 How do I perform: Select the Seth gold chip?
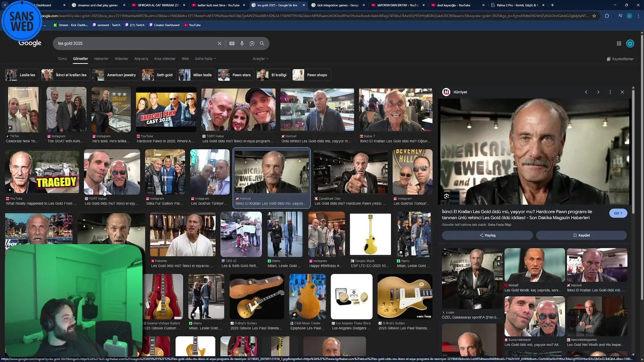[x=158, y=75]
